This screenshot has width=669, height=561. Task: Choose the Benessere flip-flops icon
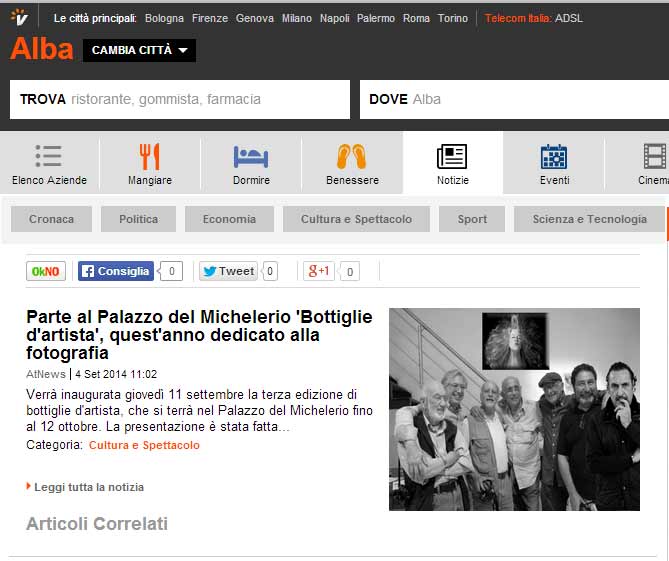tap(352, 157)
